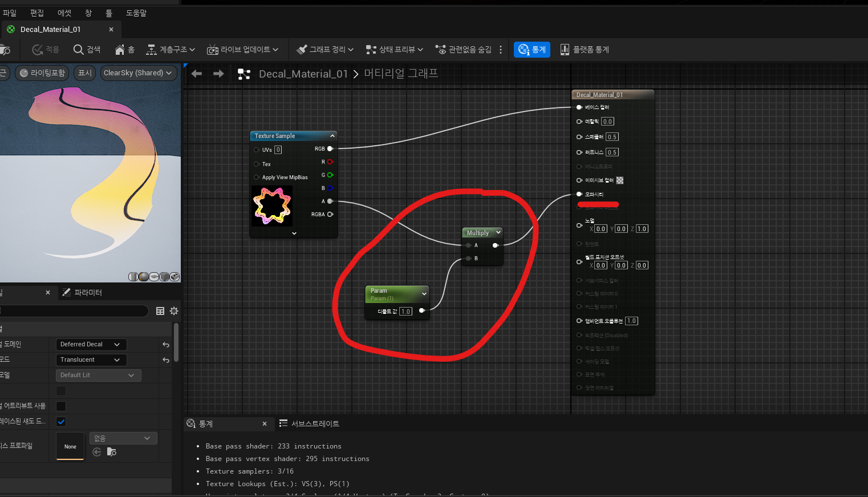Expand Texture Sample node bottom chevron
Image resolution: width=868 pixels, height=497 pixels.
294,233
